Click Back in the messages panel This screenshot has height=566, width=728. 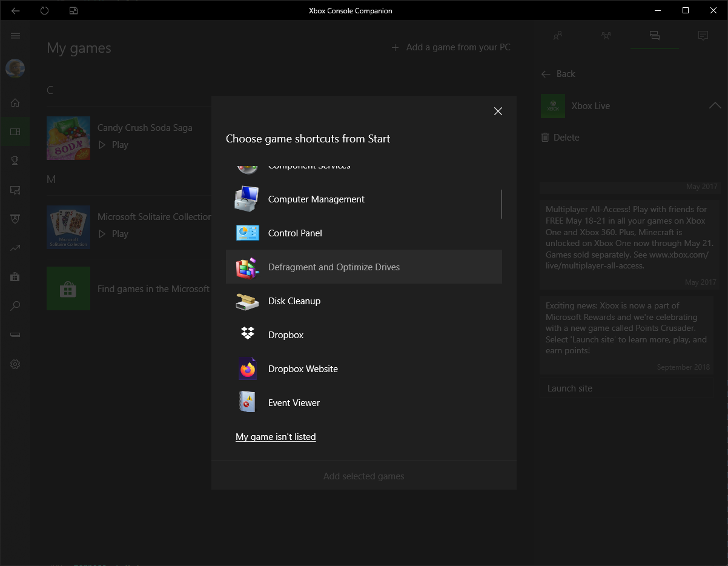[x=558, y=74]
